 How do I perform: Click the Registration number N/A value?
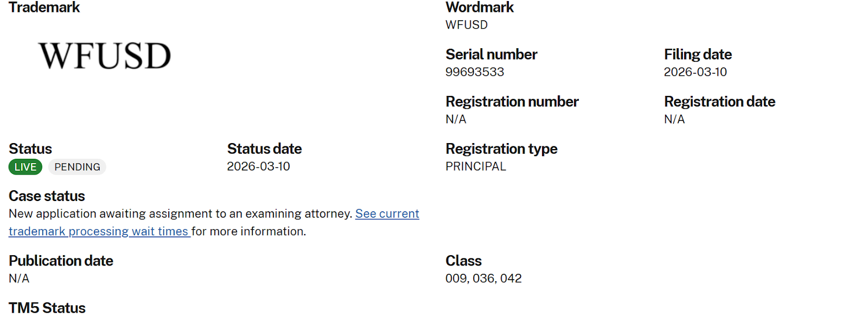point(456,119)
